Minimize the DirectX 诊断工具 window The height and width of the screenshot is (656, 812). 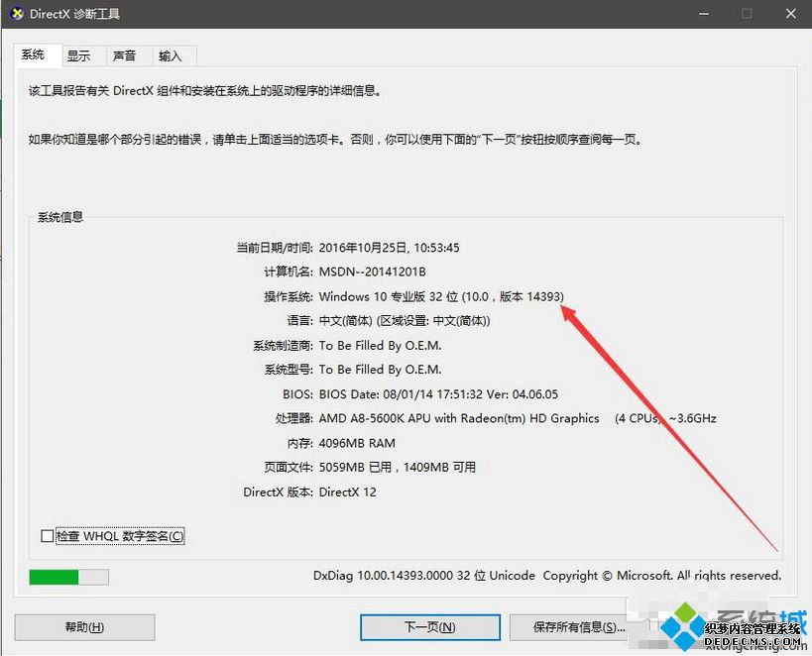[x=704, y=14]
